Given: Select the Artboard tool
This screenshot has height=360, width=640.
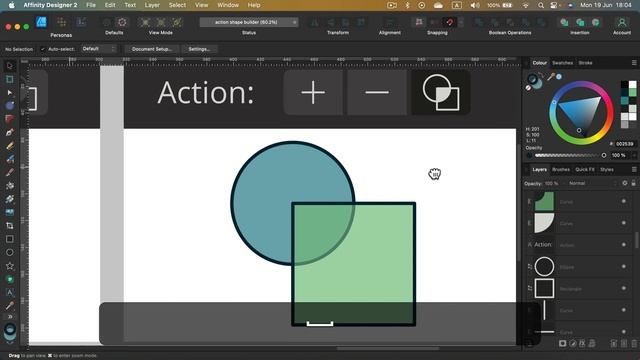Looking at the screenshot, I should pyautogui.click(x=9, y=79).
